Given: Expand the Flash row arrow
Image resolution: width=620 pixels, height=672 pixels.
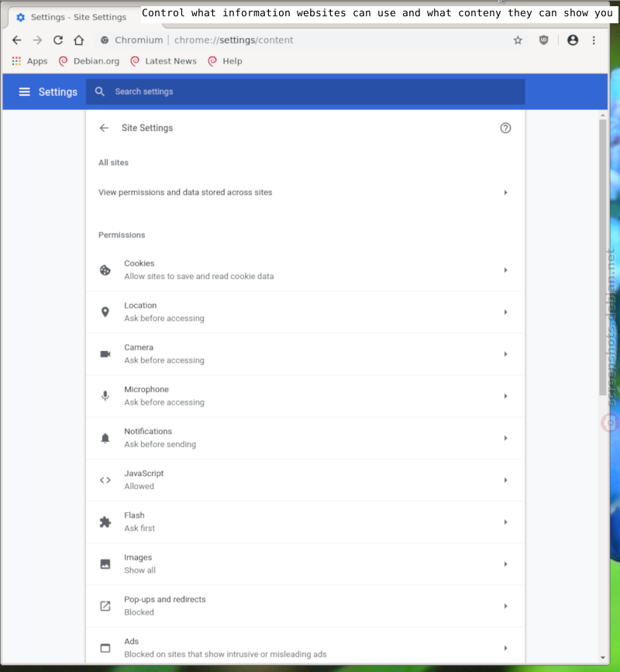Looking at the screenshot, I should click(x=505, y=522).
